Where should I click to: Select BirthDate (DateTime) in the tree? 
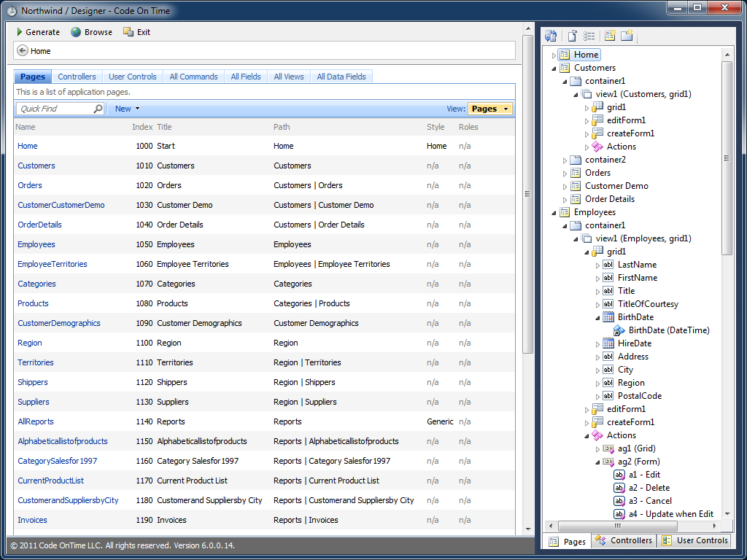pos(663,330)
